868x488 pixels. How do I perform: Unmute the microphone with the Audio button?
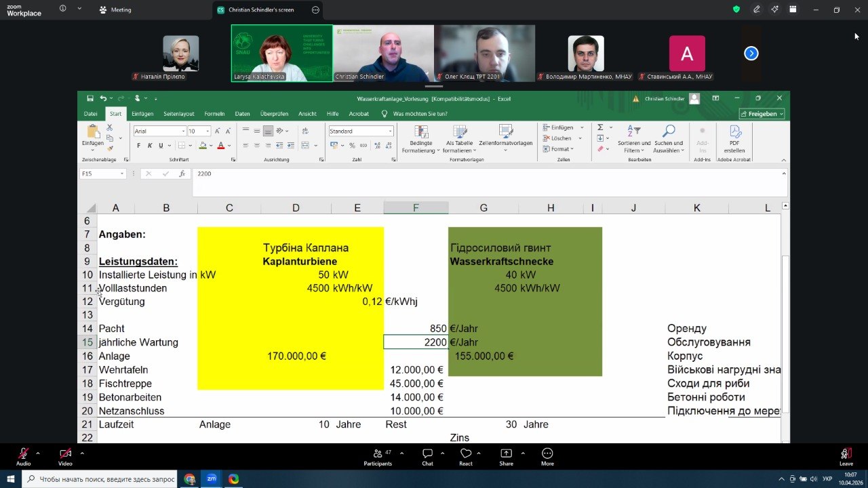pyautogui.click(x=24, y=454)
